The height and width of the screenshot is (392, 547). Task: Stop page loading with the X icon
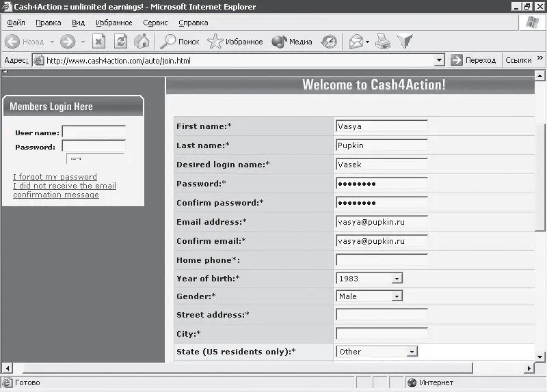(98, 42)
